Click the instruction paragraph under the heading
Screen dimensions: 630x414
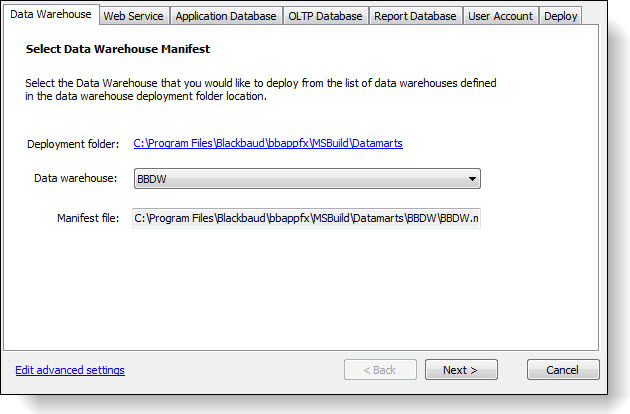point(260,89)
